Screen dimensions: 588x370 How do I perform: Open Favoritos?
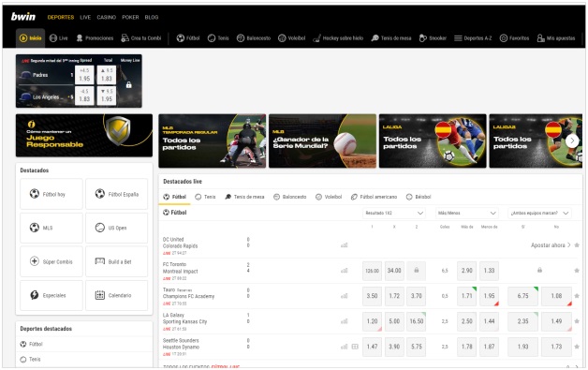(515, 37)
